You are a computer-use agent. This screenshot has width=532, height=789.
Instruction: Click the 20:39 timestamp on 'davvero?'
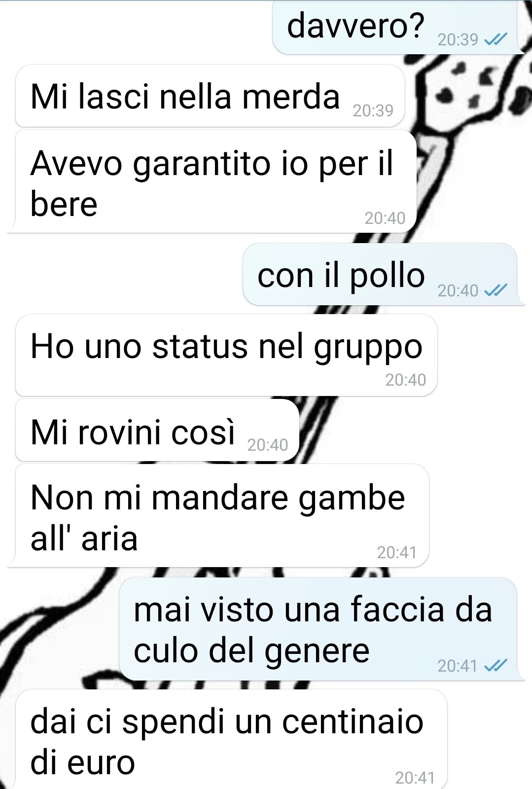click(x=458, y=39)
